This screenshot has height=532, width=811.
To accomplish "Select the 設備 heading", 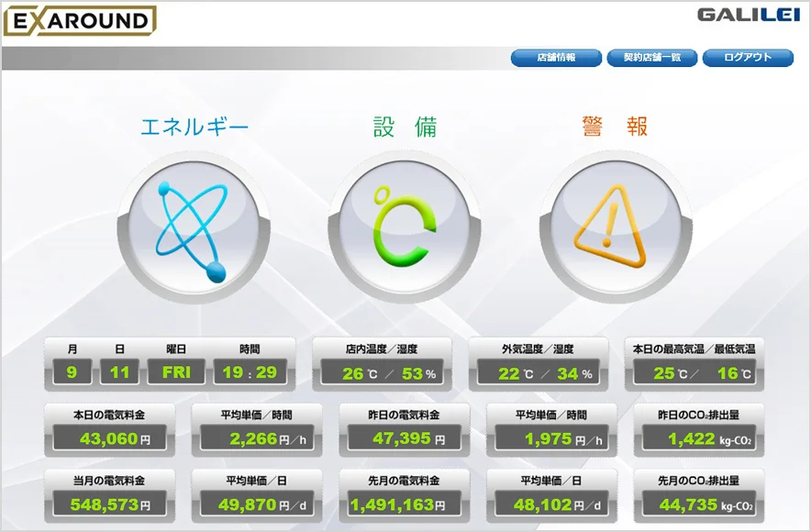I will [x=405, y=127].
